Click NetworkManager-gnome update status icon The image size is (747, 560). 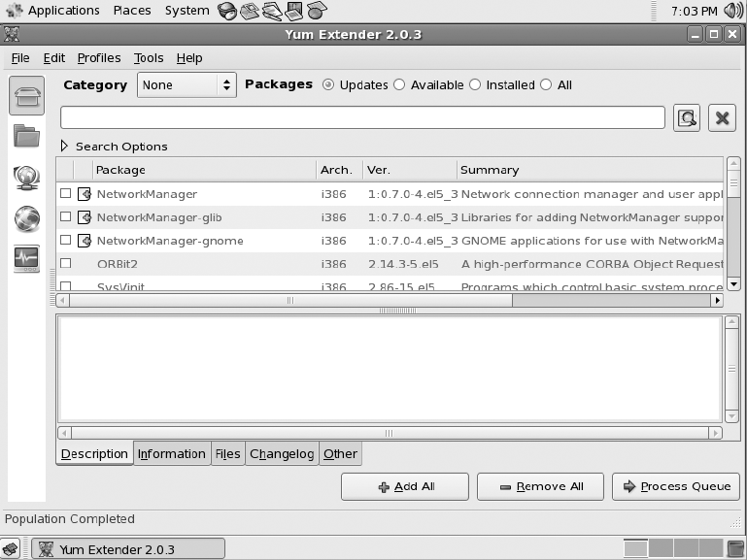[x=85, y=241]
